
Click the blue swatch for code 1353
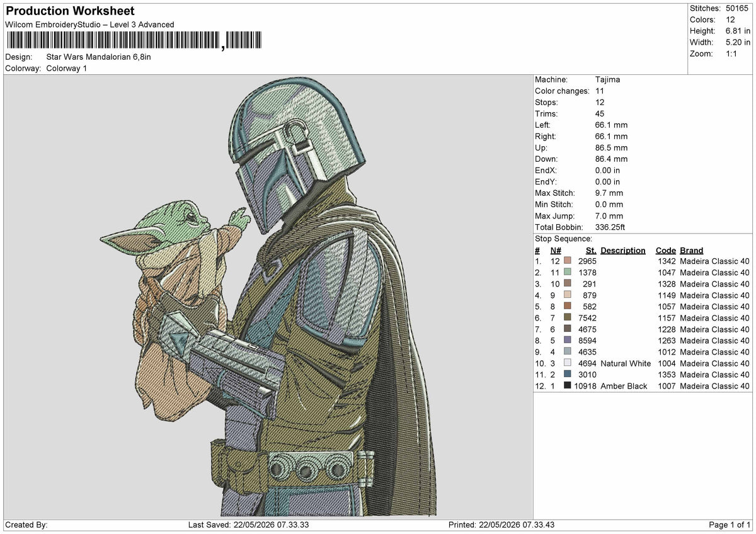click(x=568, y=375)
